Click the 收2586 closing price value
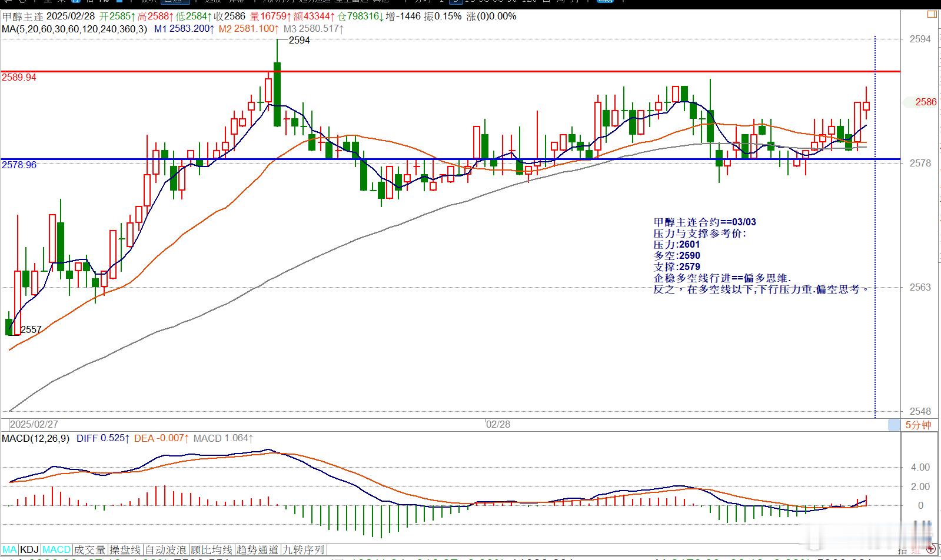Image resolution: width=941 pixels, height=560 pixels. [230, 16]
